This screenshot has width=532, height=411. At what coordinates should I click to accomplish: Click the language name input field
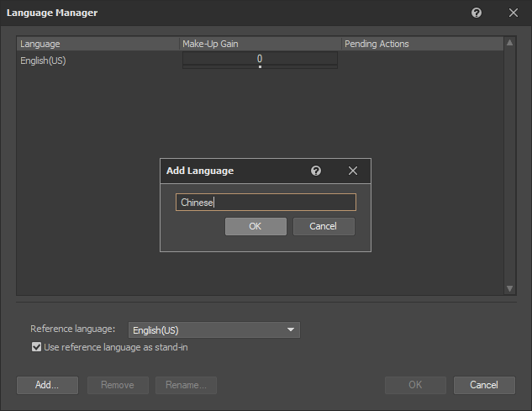266,203
